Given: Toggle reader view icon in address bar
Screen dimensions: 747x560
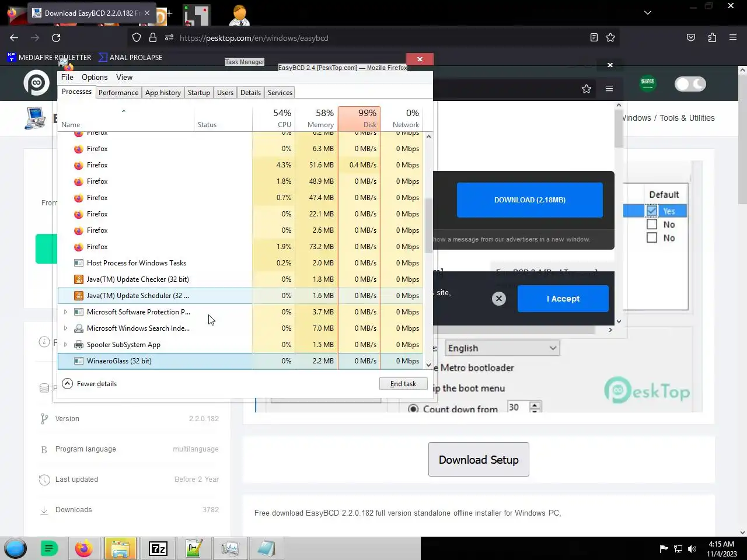Looking at the screenshot, I should 594,38.
